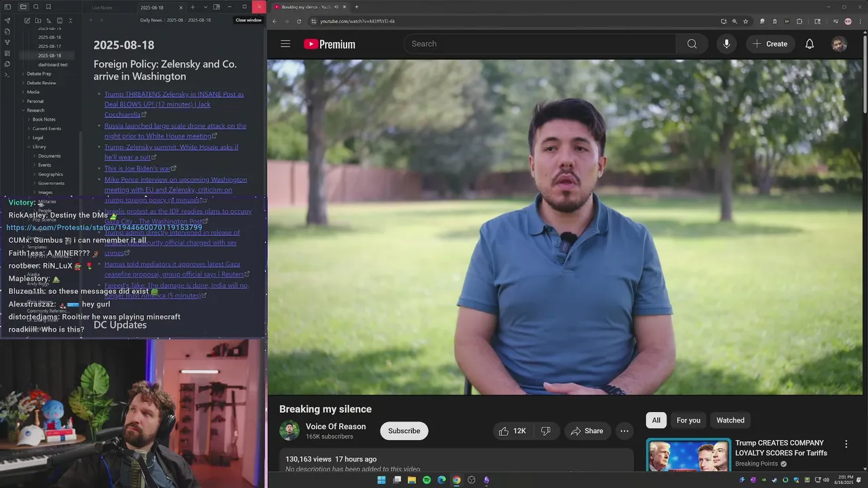This screenshot has height=488, width=868.
Task: Click the change sort order icon
Action: click(49, 20)
